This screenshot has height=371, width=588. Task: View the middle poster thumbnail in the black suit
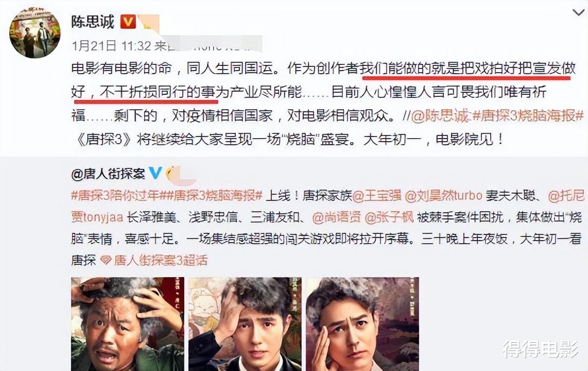click(x=245, y=324)
